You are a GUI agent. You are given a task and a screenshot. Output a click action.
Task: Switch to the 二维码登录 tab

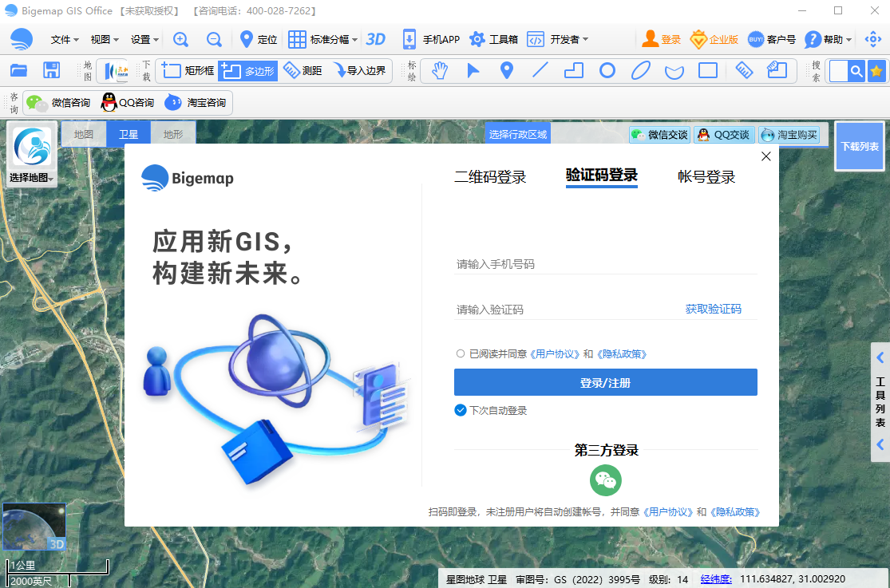point(490,177)
